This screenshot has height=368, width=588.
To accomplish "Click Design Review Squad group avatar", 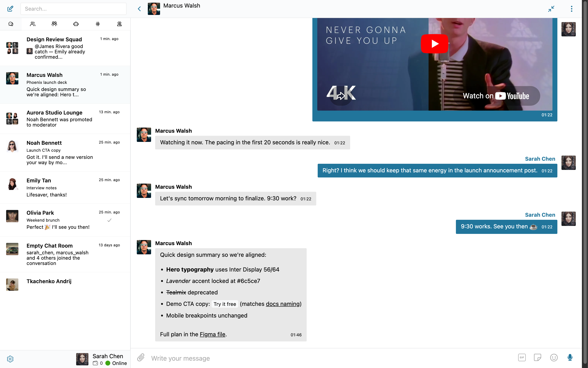I will 12,48.
